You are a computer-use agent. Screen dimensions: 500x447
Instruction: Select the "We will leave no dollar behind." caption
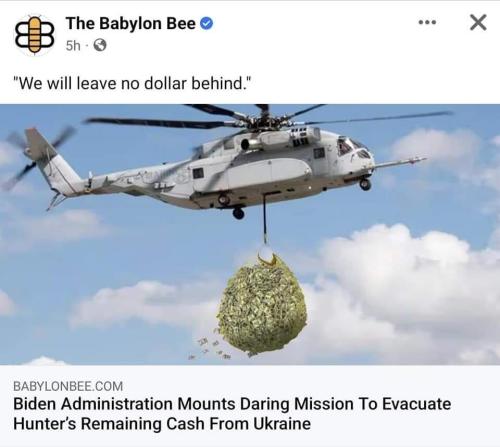132,83
